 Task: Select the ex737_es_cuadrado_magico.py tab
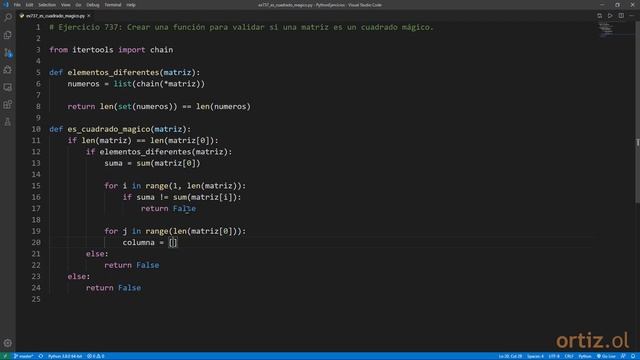tap(55, 16)
